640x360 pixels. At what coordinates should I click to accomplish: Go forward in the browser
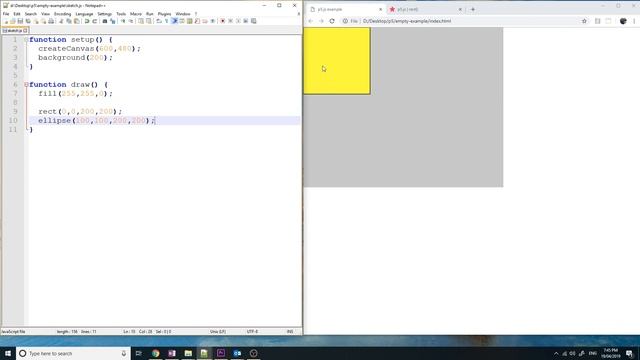click(x=321, y=21)
